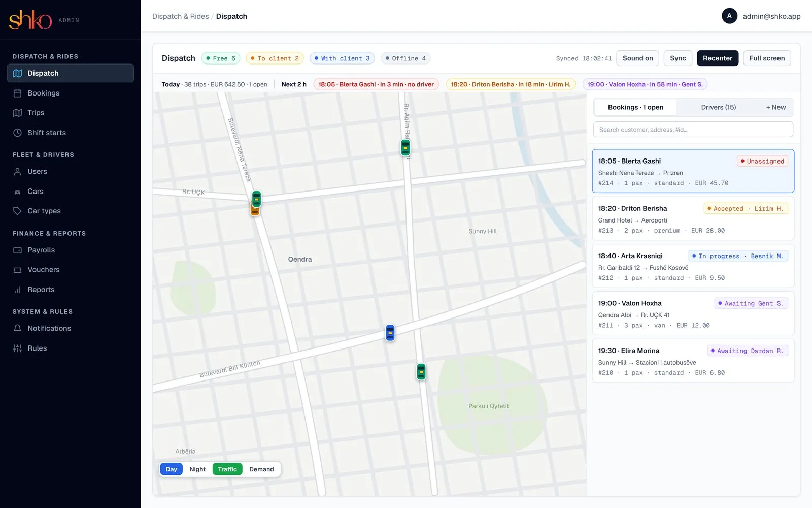The image size is (812, 508).
Task: Click + New booking button
Action: [775, 107]
